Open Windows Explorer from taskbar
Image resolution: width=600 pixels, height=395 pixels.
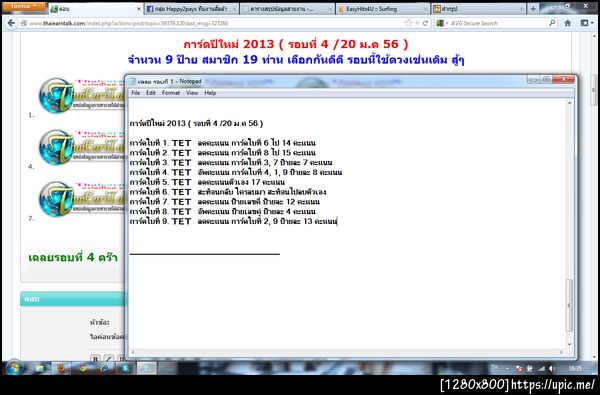40,369
